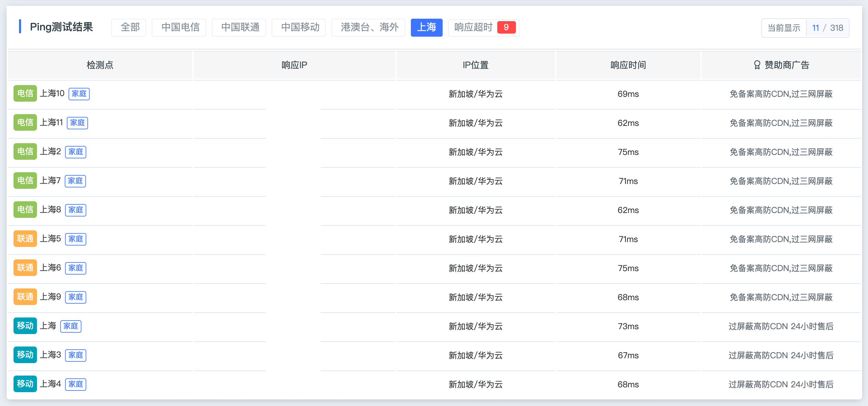Switch to the 中国联通 filter tab
868x406 pixels.
[x=239, y=27]
